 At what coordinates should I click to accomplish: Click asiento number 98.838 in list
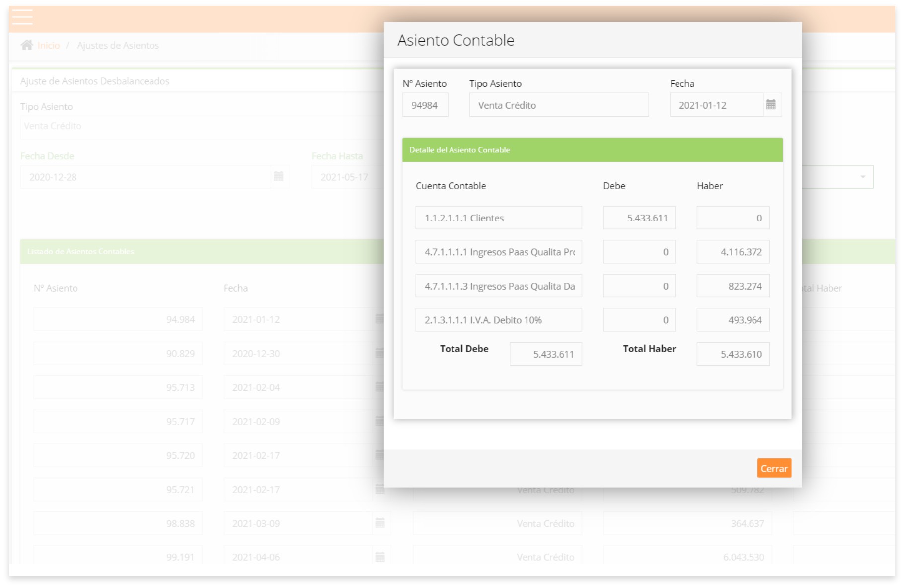click(x=118, y=523)
